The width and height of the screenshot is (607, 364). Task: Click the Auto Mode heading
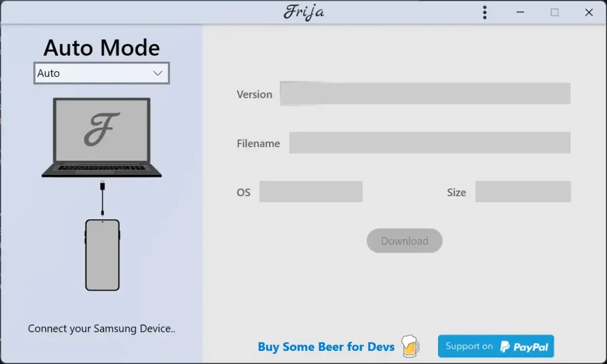(101, 47)
